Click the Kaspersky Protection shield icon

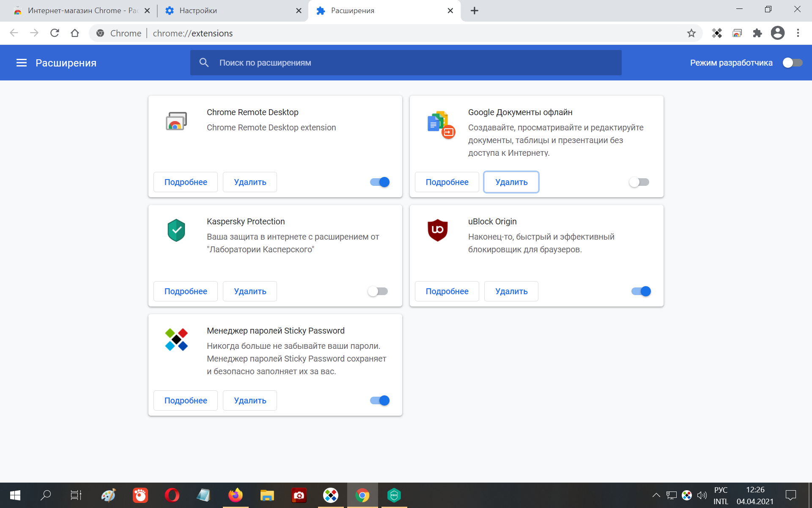coord(176,230)
